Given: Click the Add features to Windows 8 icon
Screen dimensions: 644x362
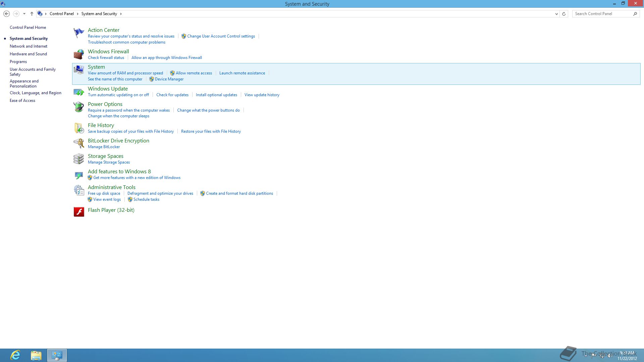Looking at the screenshot, I should click(x=78, y=175).
